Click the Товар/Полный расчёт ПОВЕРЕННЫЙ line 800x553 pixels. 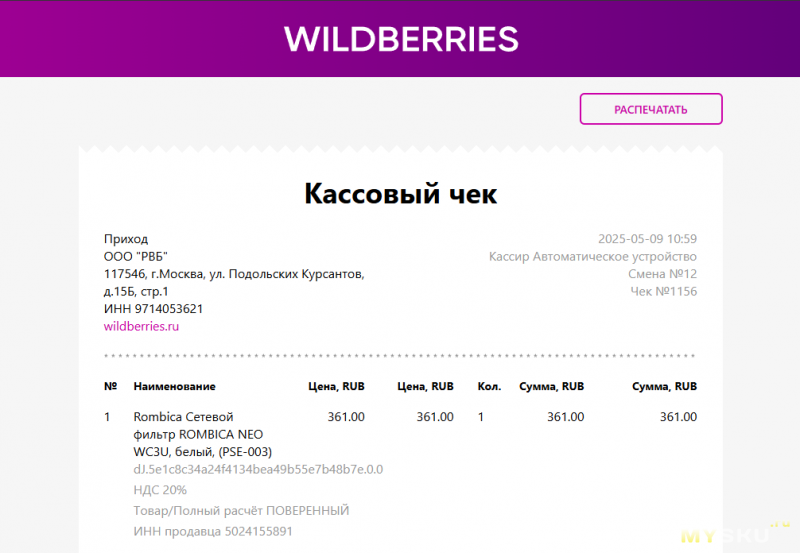241,511
